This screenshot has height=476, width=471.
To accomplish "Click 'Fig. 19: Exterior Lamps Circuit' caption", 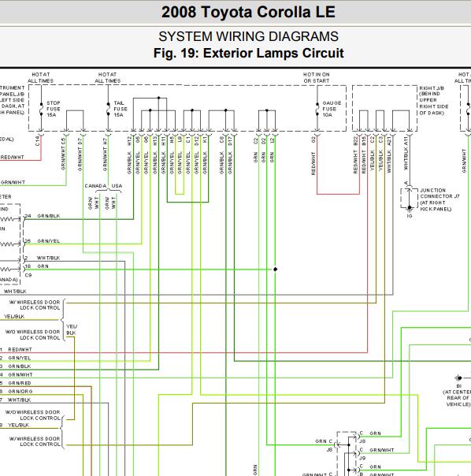I will point(248,53).
